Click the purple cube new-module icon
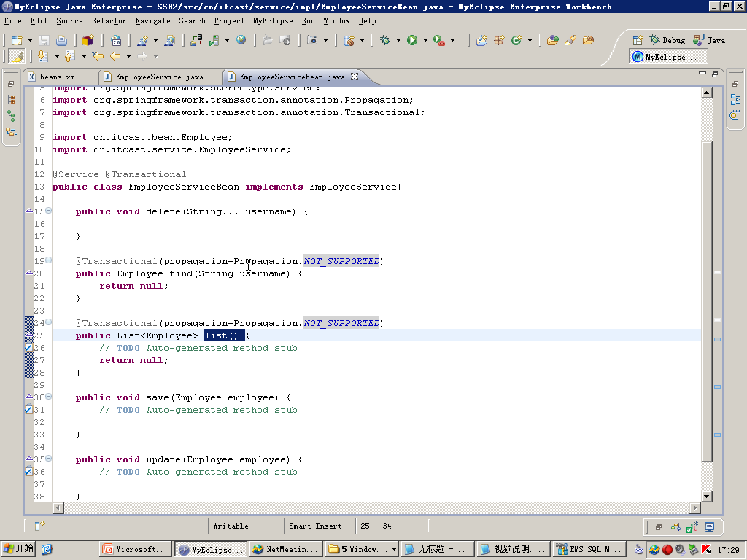Viewport: 747px width, 560px height. tap(88, 41)
